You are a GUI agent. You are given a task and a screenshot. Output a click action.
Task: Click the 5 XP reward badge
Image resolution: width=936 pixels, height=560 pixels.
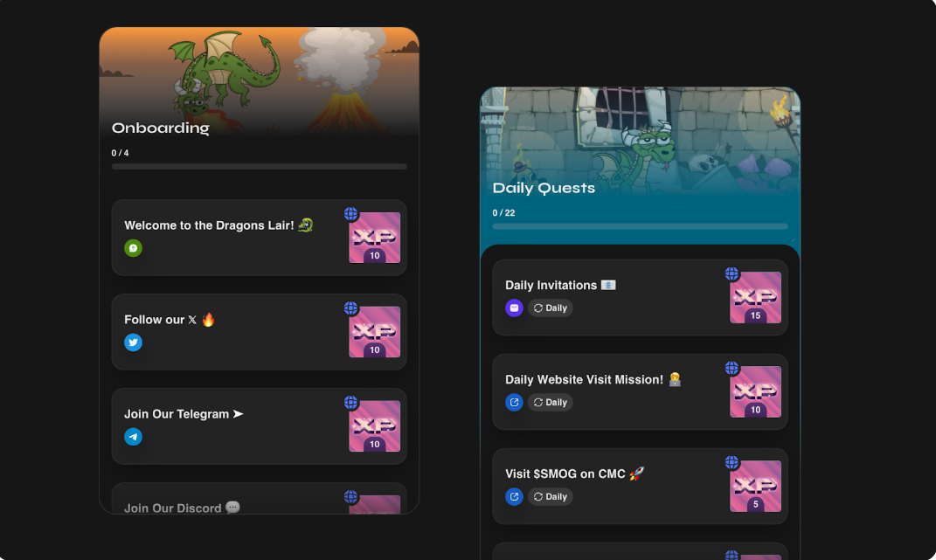(x=755, y=486)
